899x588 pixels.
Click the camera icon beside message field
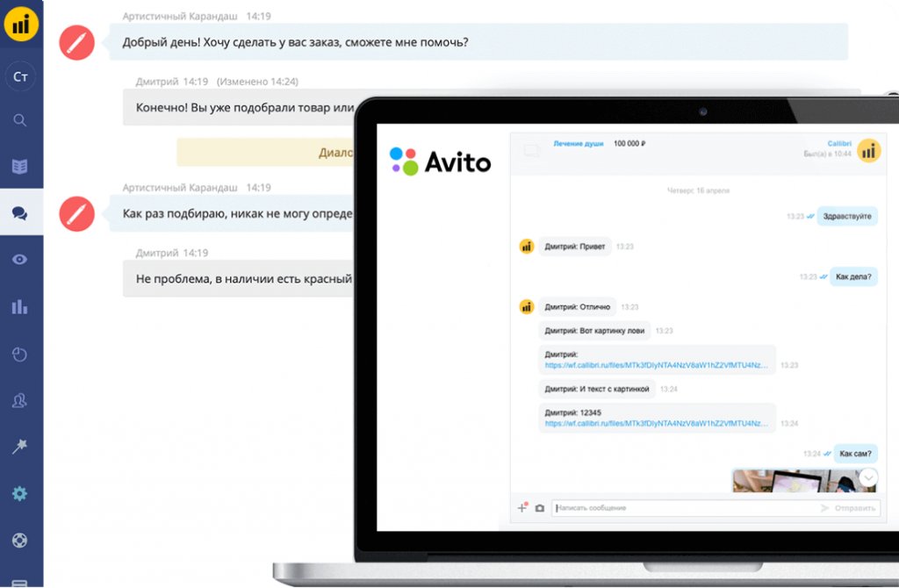pos(539,508)
